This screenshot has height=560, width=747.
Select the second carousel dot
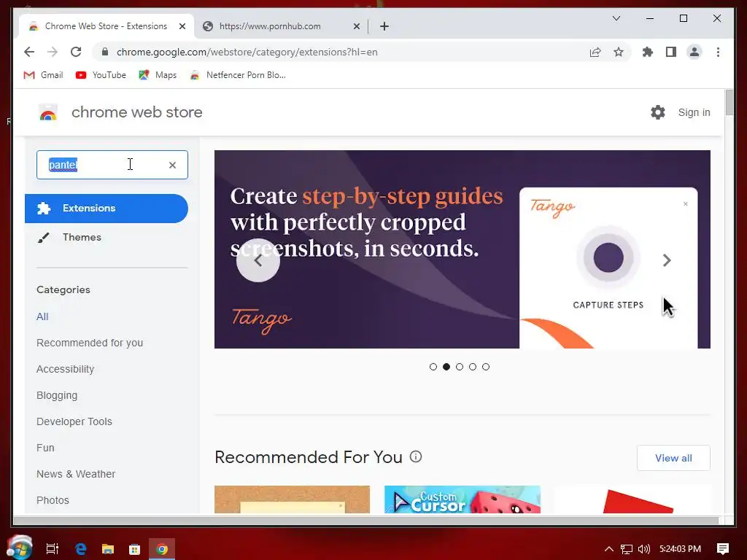446,367
